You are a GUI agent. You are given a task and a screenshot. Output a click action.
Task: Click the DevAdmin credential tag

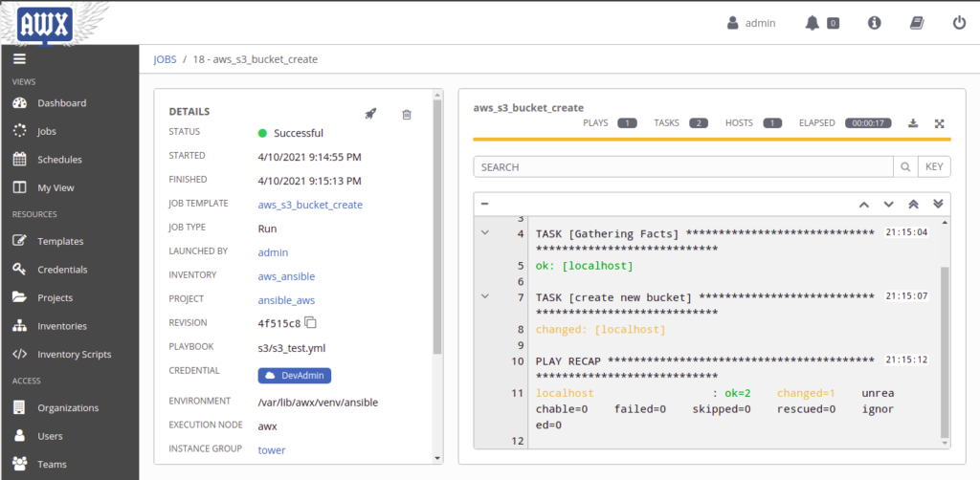pos(295,376)
